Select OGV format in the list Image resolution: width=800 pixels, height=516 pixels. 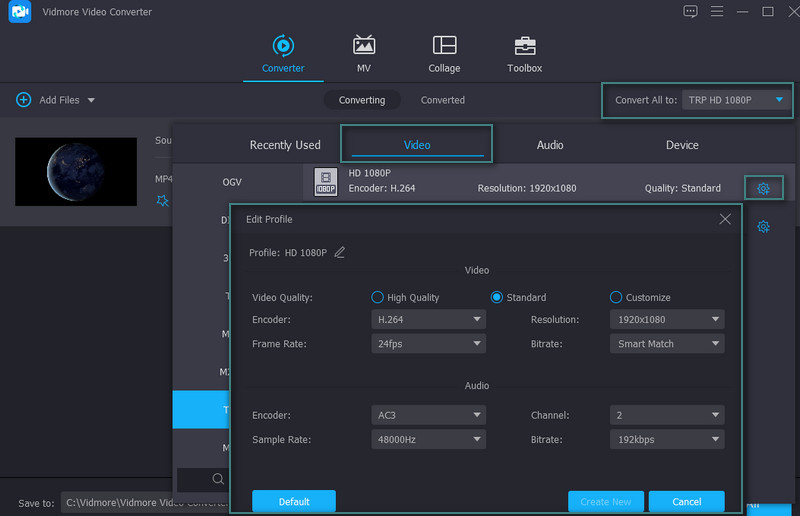tap(232, 182)
